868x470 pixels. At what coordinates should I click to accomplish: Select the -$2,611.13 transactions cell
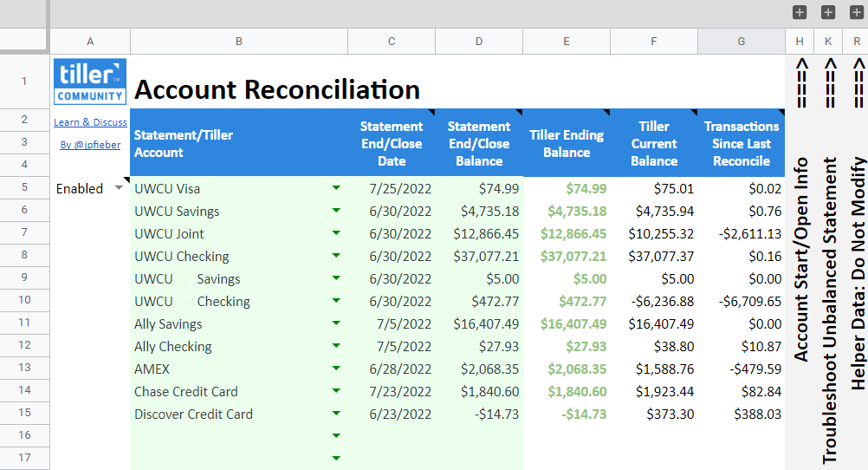[742, 234]
